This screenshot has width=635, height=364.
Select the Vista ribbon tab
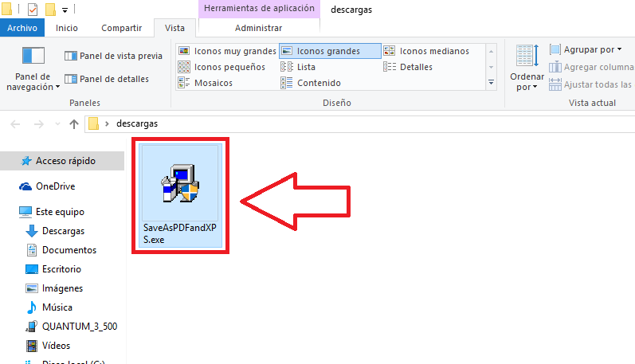click(x=174, y=28)
